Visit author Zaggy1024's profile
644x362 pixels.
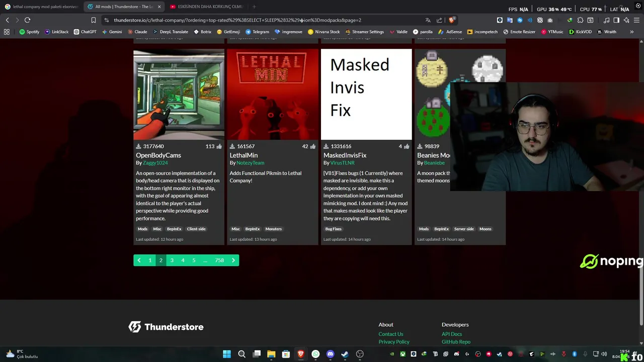click(x=155, y=163)
